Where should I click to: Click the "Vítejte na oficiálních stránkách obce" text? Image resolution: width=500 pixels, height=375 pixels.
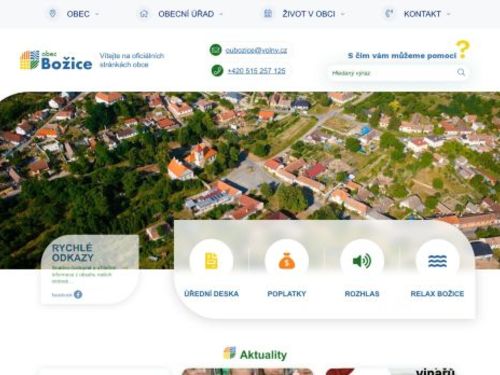(x=132, y=60)
